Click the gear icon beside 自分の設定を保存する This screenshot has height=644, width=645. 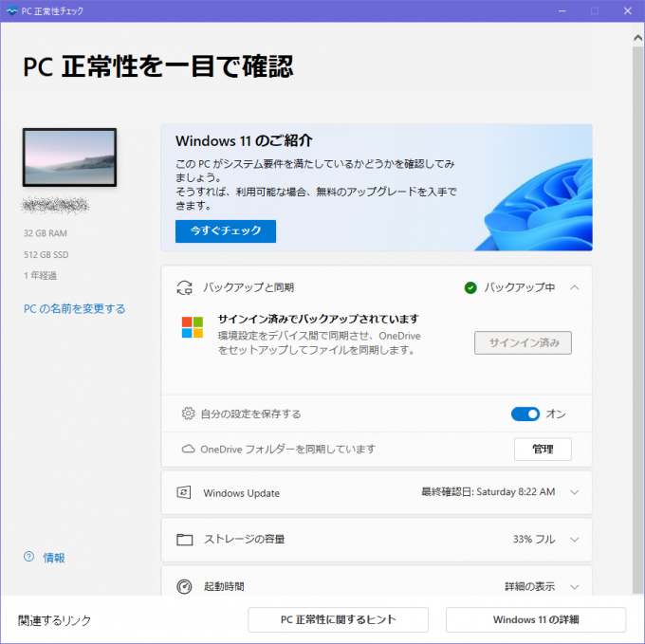[188, 414]
